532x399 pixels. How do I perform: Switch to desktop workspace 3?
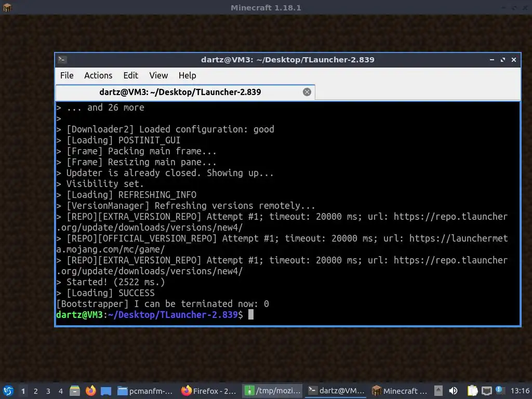pyautogui.click(x=48, y=391)
